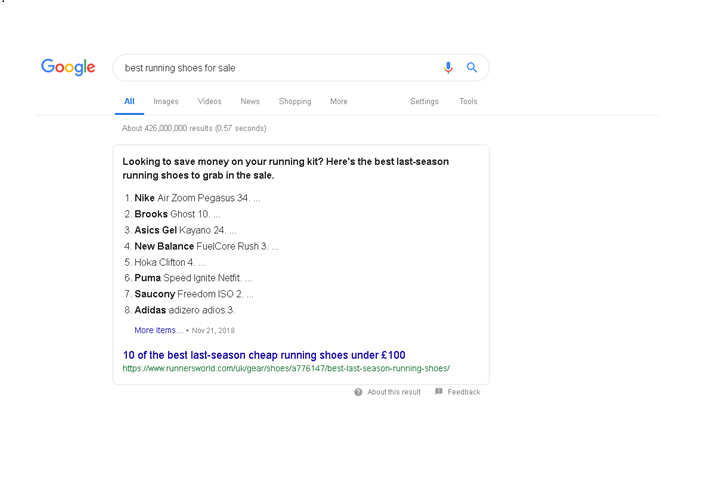The width and height of the screenshot is (711, 478).
Task: Click the question mark About icon
Action: point(358,392)
